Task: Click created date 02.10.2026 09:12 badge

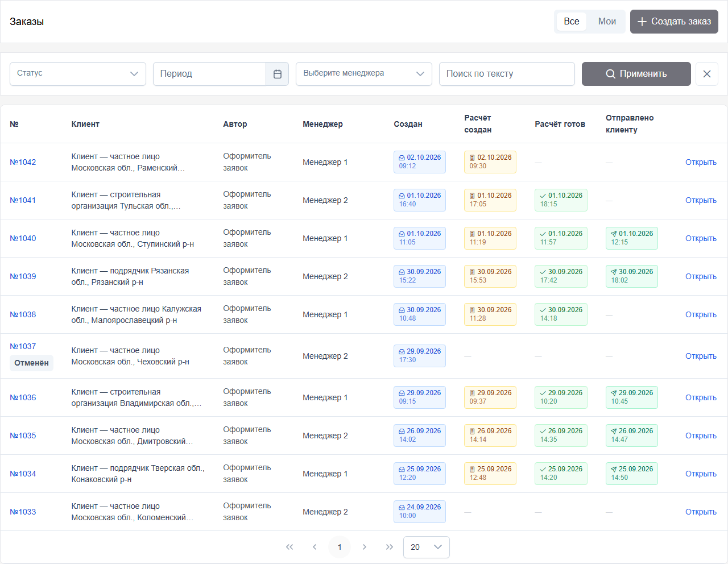Action: point(420,162)
